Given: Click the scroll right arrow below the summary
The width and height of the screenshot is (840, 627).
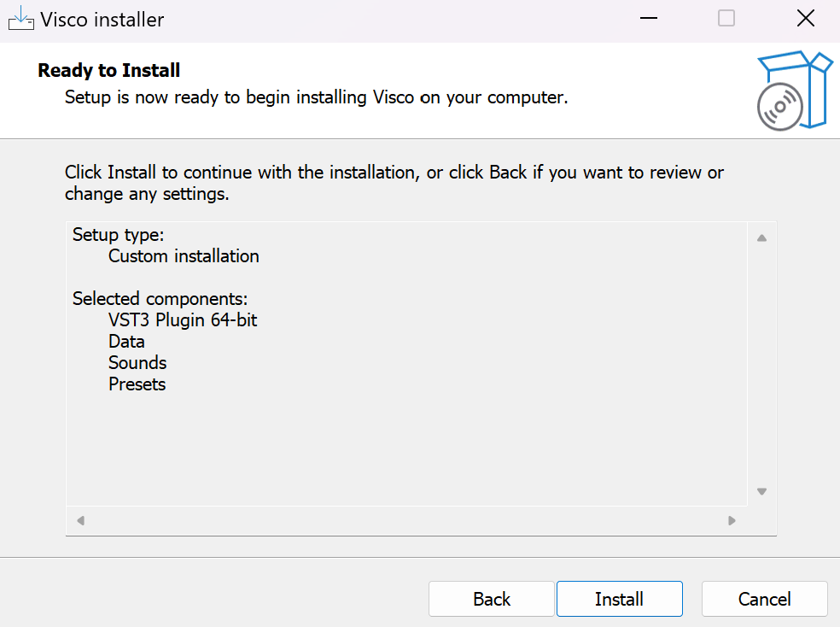Looking at the screenshot, I should pyautogui.click(x=732, y=520).
